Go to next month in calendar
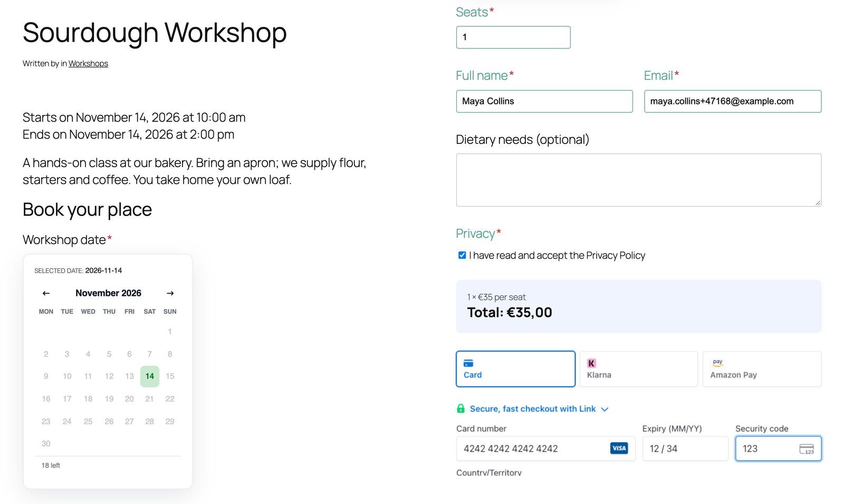Image resolution: width=844 pixels, height=504 pixels. click(x=170, y=293)
